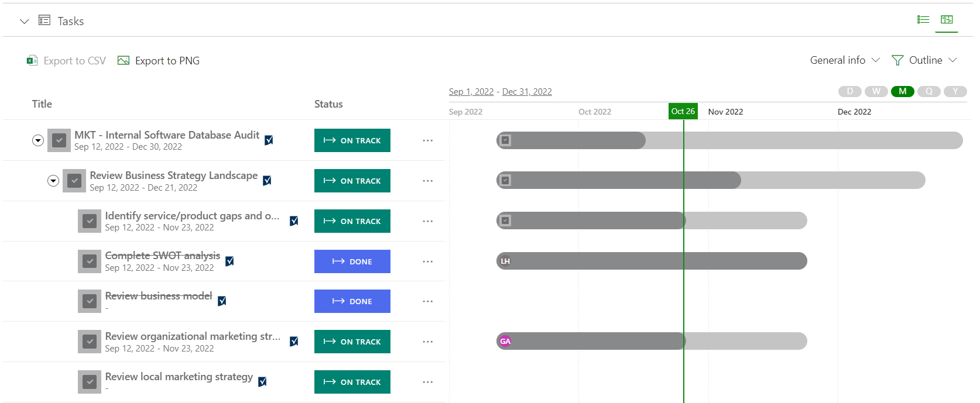Open ellipsis menu for Review local marketing strategy
The height and width of the screenshot is (403, 980).
[428, 382]
